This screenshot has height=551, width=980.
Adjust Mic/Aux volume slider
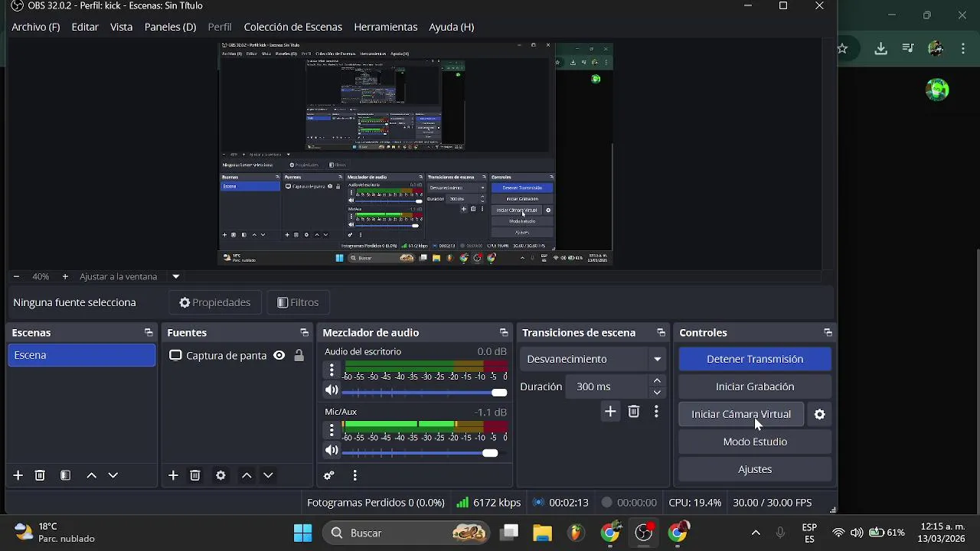click(424, 453)
